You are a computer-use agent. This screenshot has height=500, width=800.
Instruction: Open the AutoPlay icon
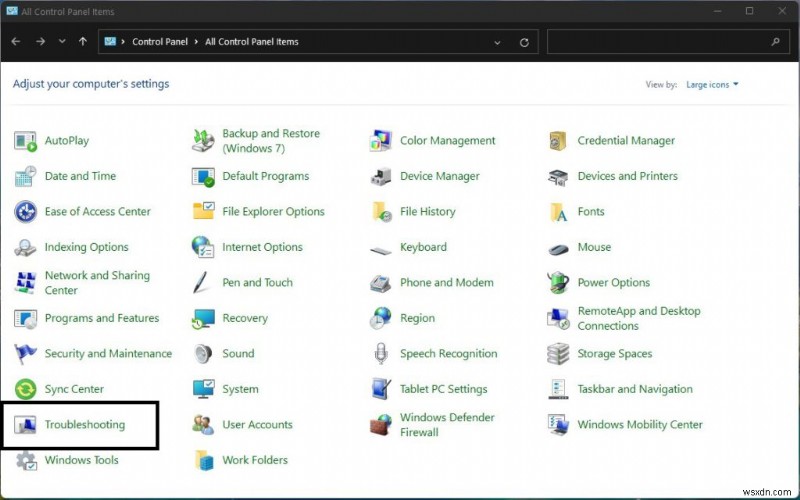[25, 141]
